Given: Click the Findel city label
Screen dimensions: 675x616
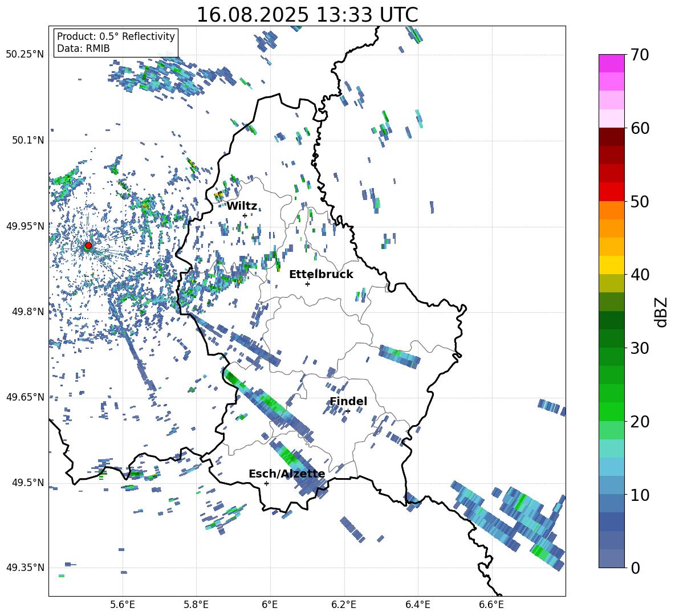Looking at the screenshot, I should point(348,401).
